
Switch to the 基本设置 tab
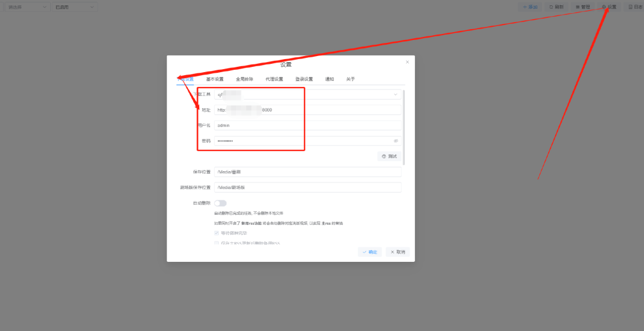[215, 79]
